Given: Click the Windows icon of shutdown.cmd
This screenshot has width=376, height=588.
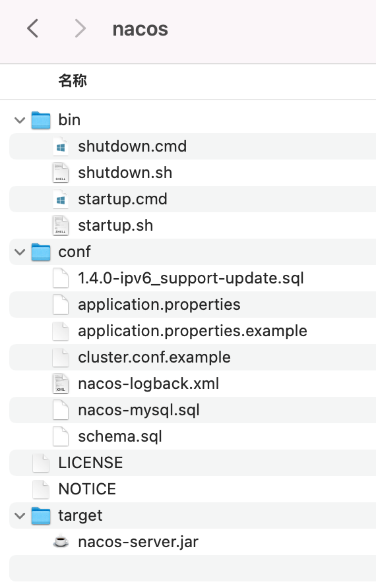Looking at the screenshot, I should tap(61, 146).
